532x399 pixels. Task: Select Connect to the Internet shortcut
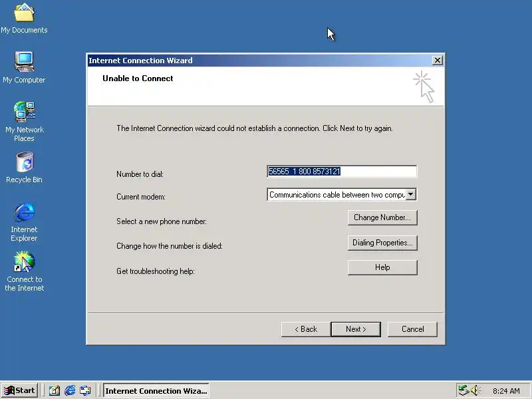click(24, 271)
